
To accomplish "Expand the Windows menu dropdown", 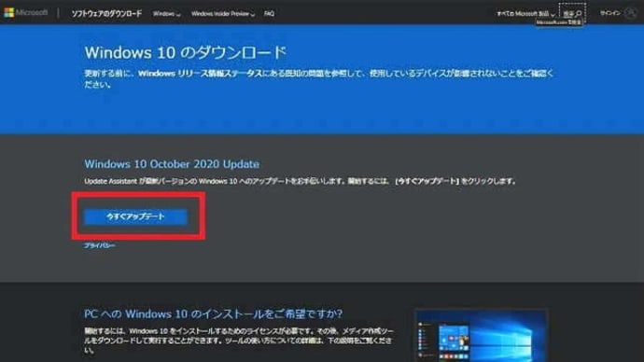I will (x=166, y=14).
